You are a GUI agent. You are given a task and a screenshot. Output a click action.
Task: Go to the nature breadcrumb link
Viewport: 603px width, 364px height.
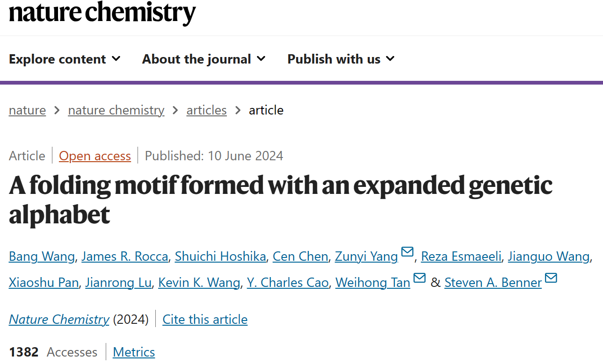point(27,110)
